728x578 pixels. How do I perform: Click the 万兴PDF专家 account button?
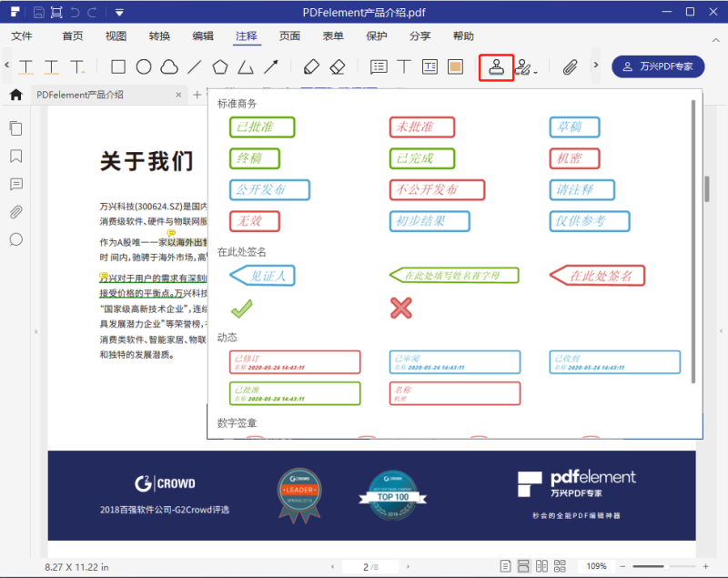click(657, 66)
